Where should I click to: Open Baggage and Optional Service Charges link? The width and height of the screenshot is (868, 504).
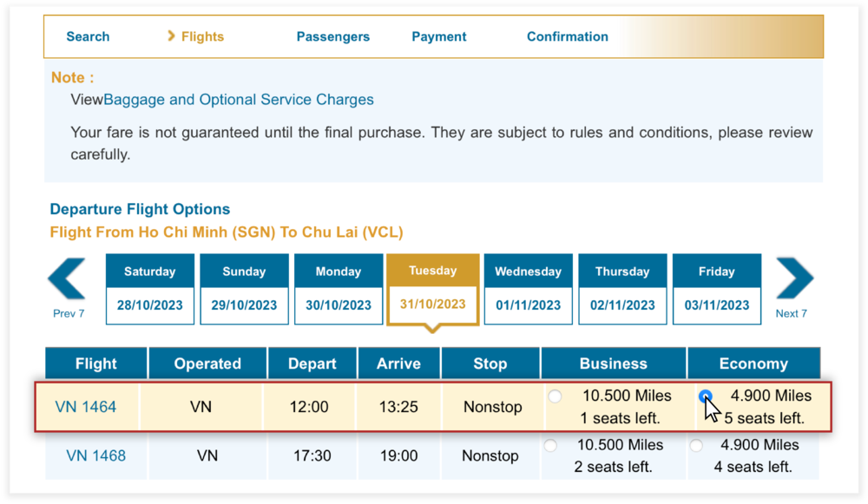(239, 100)
